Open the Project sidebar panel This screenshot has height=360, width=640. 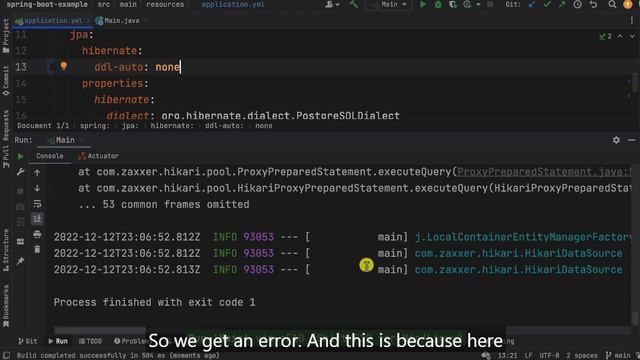(x=6, y=36)
